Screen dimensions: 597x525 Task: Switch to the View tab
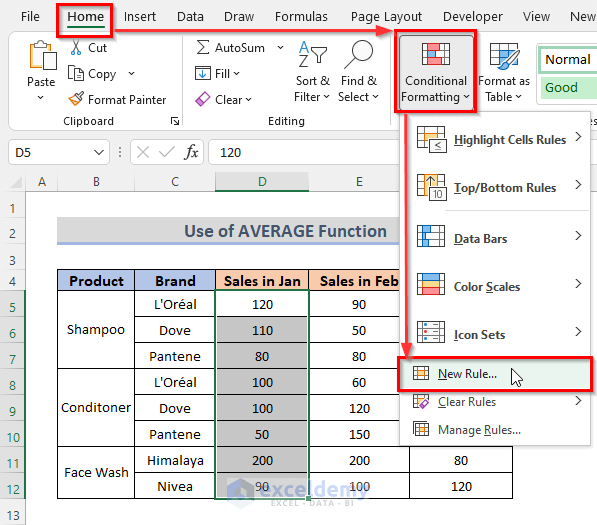point(536,17)
